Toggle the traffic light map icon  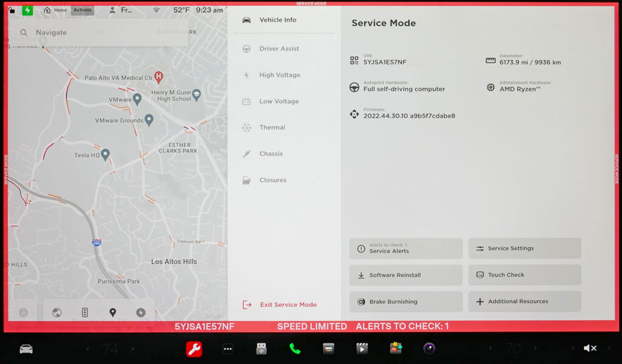(x=85, y=312)
